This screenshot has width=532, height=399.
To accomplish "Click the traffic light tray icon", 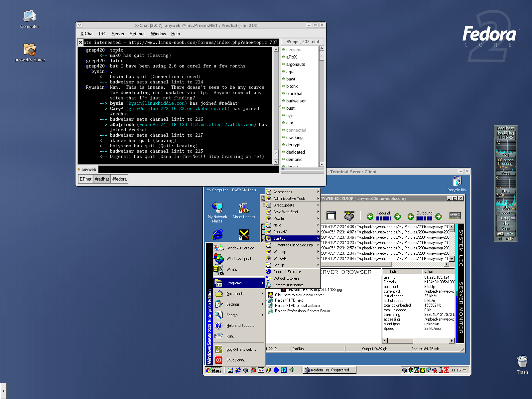I will pos(411,370).
